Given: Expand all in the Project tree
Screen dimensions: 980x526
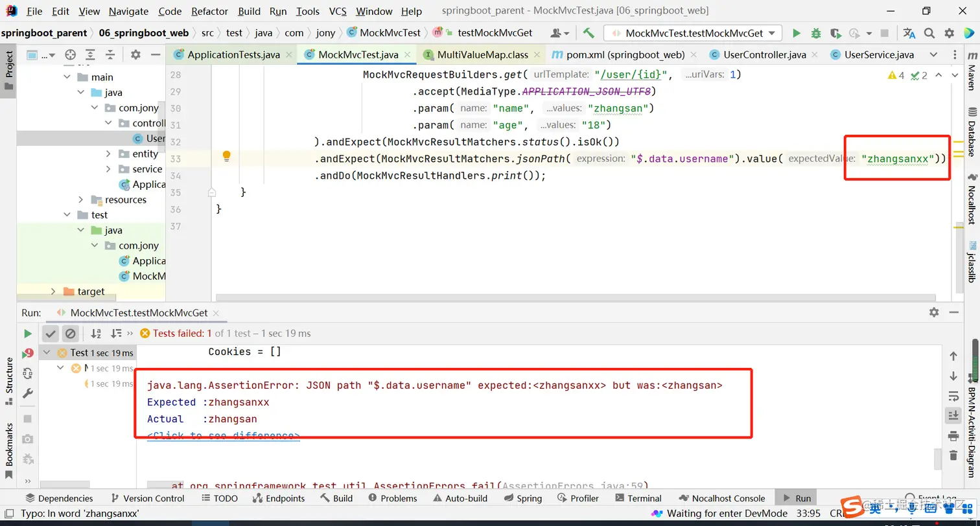Looking at the screenshot, I should pyautogui.click(x=90, y=55).
